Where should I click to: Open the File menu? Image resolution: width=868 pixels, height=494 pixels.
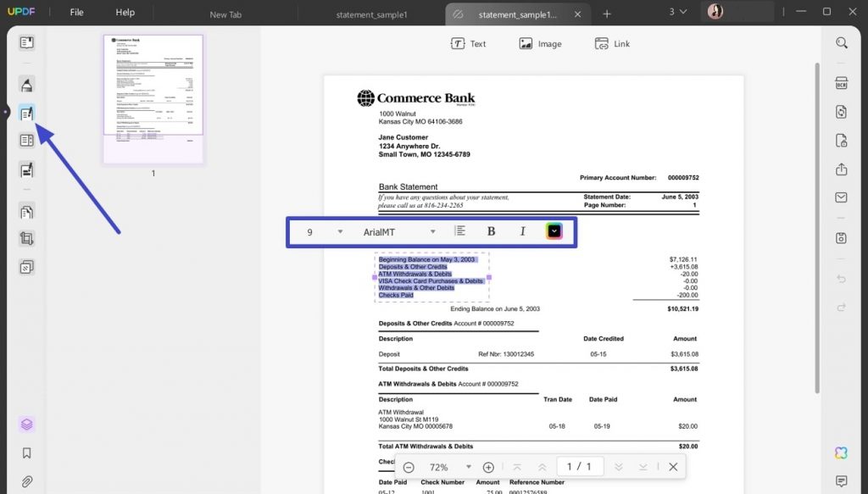[76, 12]
